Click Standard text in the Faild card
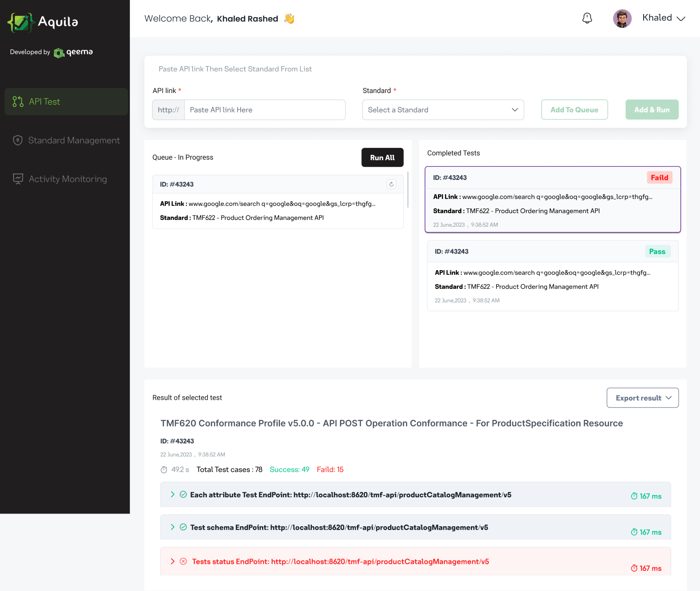This screenshot has height=591, width=700. point(516,211)
